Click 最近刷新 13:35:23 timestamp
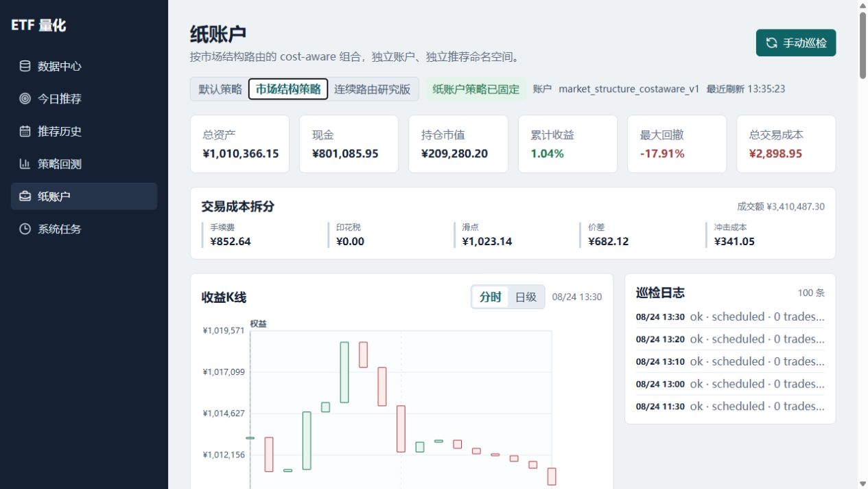This screenshot has width=868, height=489. (x=746, y=89)
